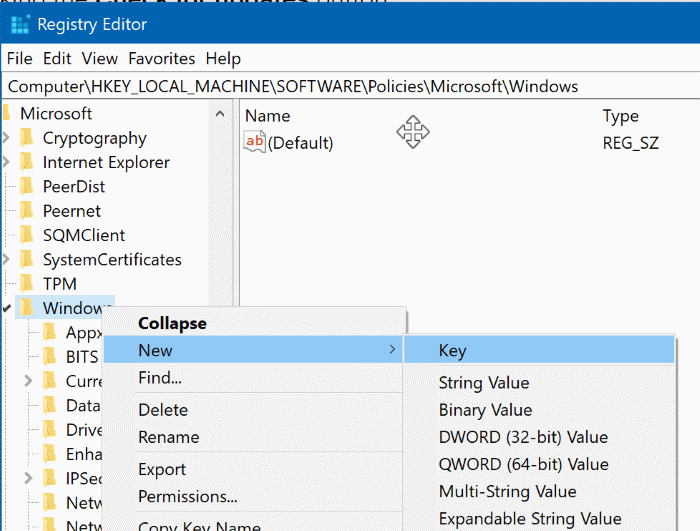Click the BITS subkey folder icon
Image resolution: width=700 pixels, height=531 pixels.
(x=50, y=357)
